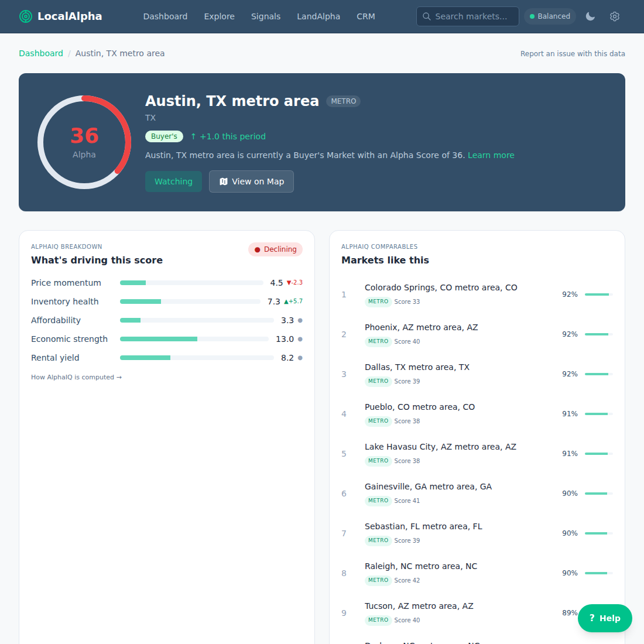The width and height of the screenshot is (644, 644).
Task: Open the Explore nav item
Action: click(x=220, y=16)
